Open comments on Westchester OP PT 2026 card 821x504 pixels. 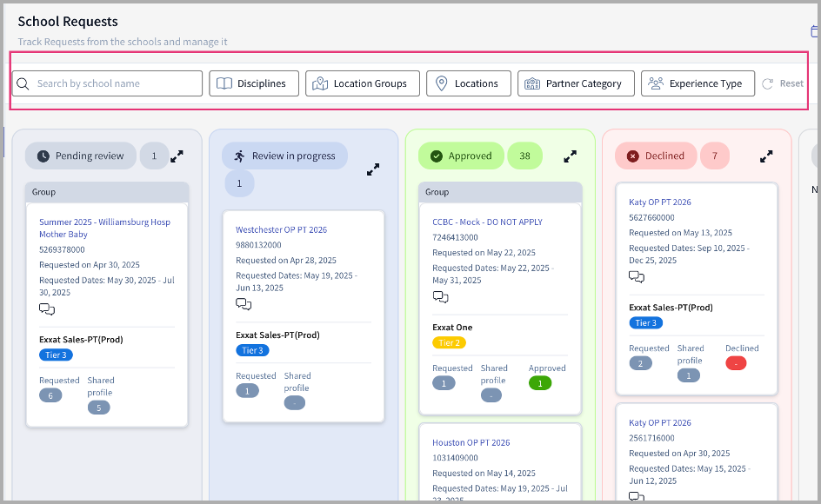coord(244,304)
